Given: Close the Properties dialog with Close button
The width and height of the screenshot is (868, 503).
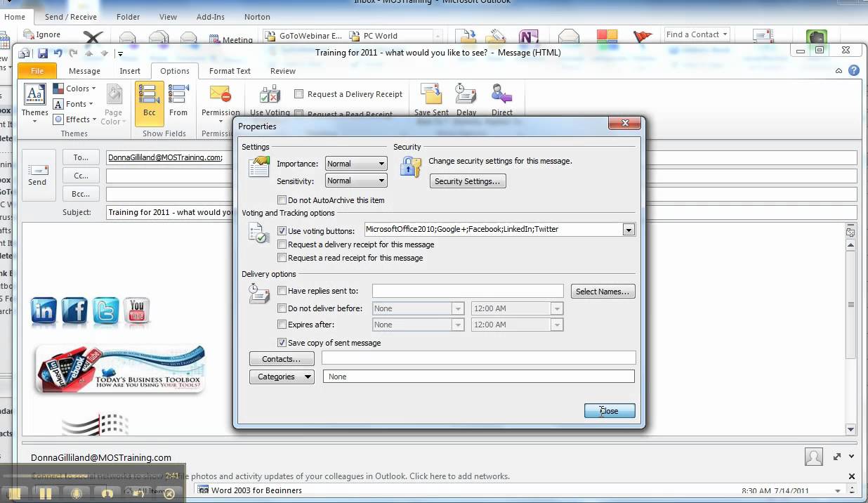Looking at the screenshot, I should point(610,411).
